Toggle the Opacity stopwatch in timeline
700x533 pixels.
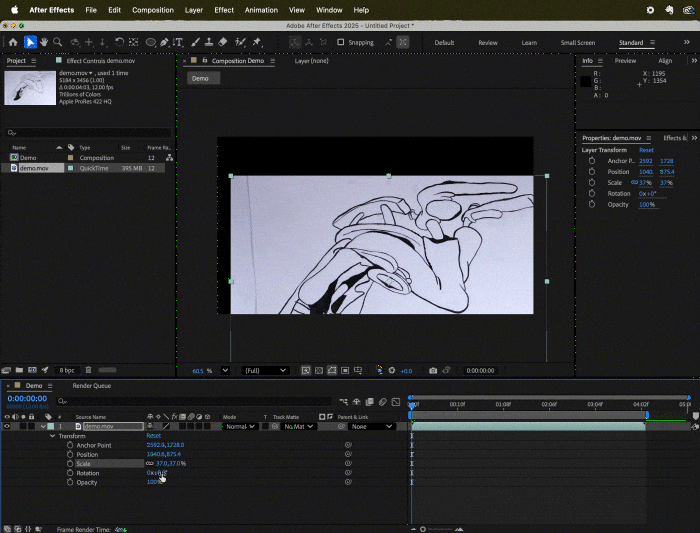click(70, 482)
